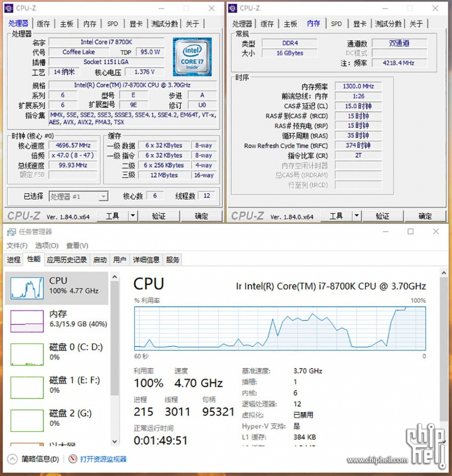This screenshot has height=476, width=452.
Task: Open 内存 tab in left CPU-Z window
Action: 89,24
